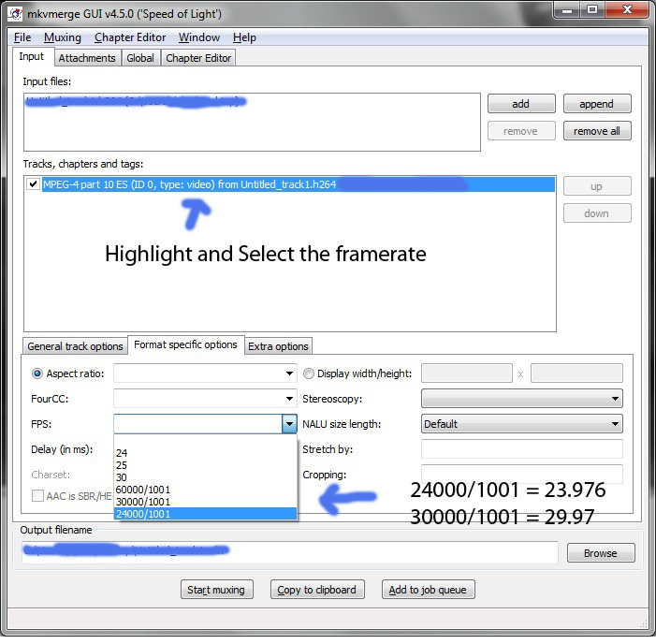Click the display width input field
Viewport: 656px width, 644px height.
467,373
